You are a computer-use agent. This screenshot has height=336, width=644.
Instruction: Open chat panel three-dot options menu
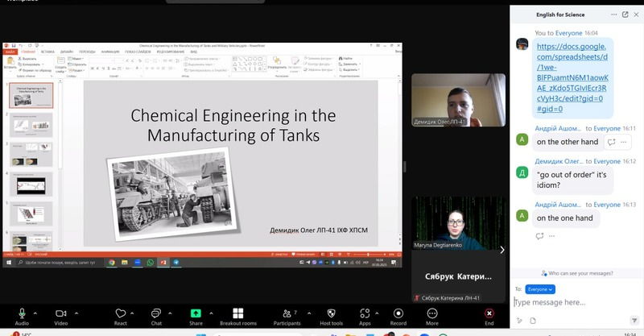(x=613, y=15)
